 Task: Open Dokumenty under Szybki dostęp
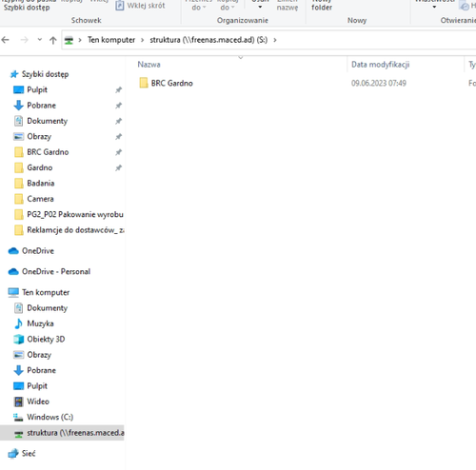click(x=48, y=121)
